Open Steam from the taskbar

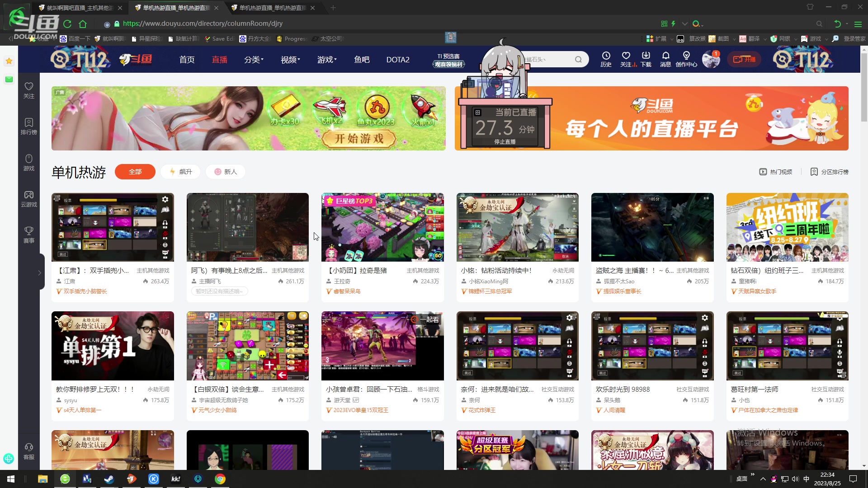[x=109, y=479]
